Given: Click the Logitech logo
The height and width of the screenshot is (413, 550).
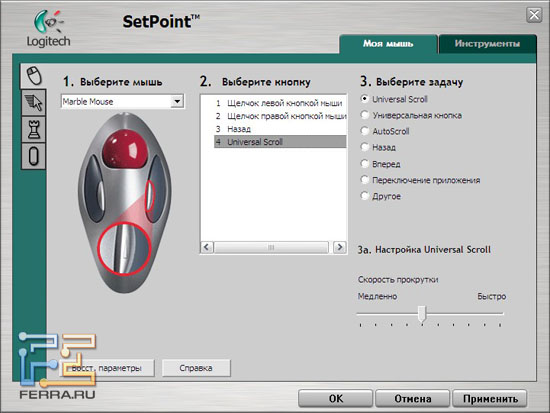Looking at the screenshot, I should (x=48, y=29).
